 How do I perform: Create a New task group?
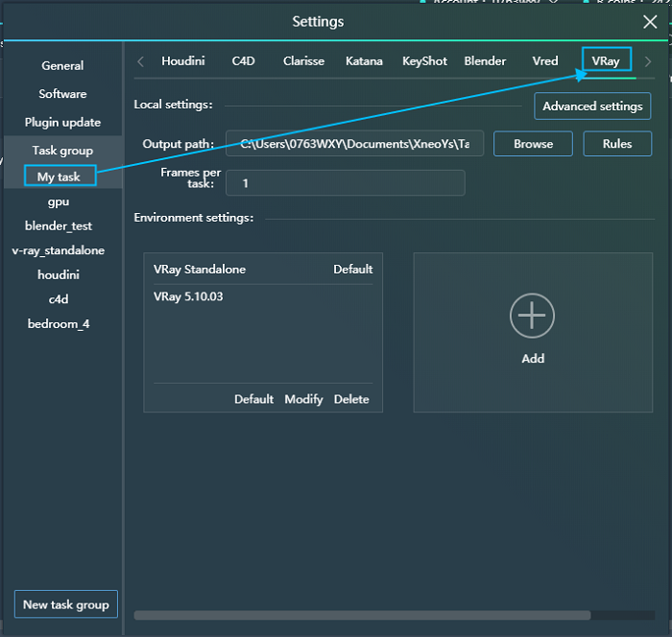tap(65, 604)
